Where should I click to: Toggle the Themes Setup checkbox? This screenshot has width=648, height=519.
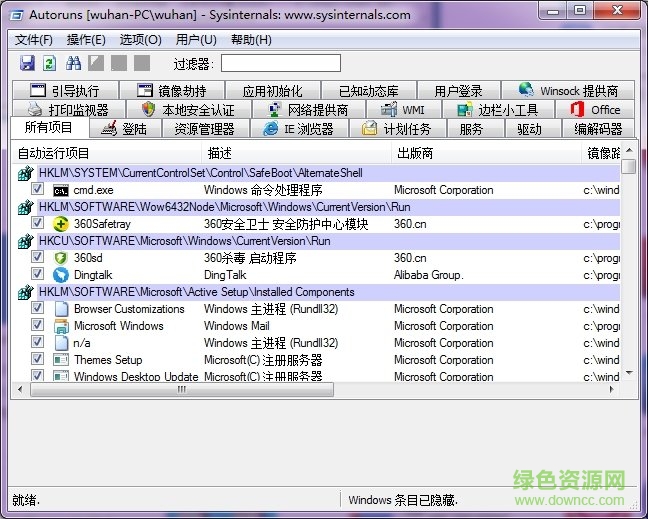tap(37, 359)
